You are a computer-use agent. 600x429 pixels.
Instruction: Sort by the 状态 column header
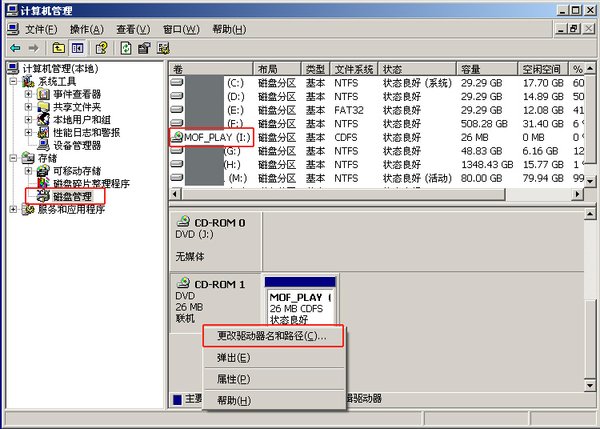(417, 69)
